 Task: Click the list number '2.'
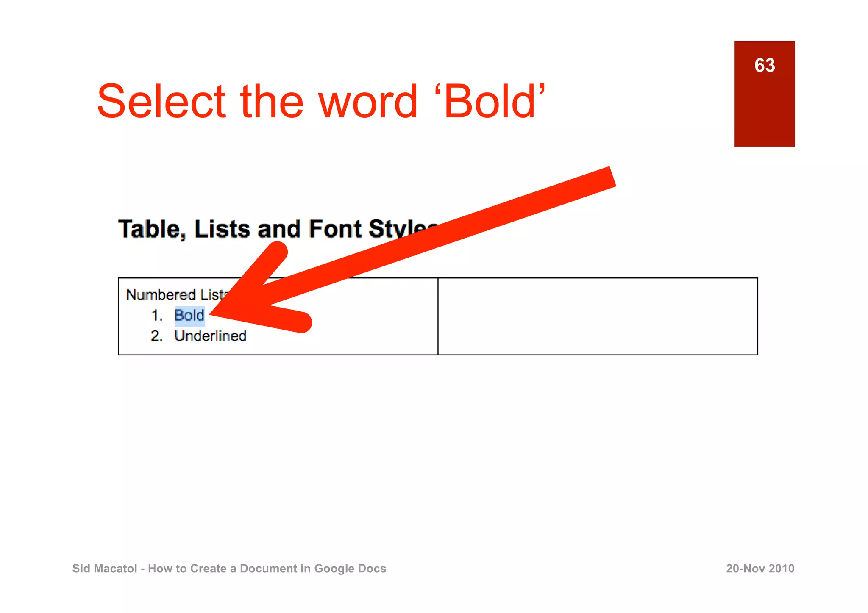click(156, 336)
